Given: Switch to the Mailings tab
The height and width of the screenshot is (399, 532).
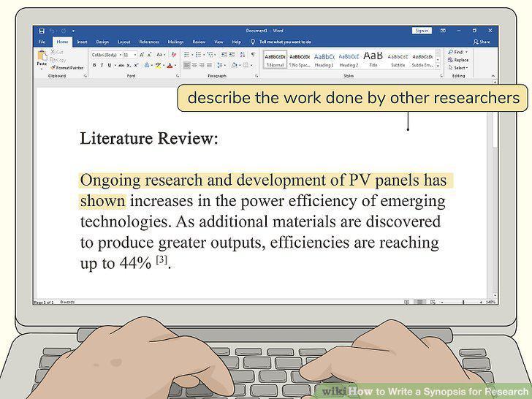Looking at the screenshot, I should tap(175, 42).
